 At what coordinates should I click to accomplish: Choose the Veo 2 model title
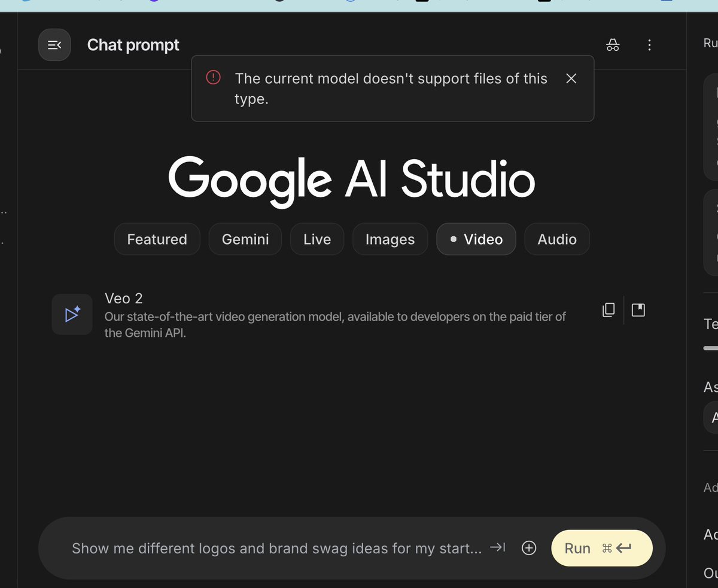pos(124,298)
